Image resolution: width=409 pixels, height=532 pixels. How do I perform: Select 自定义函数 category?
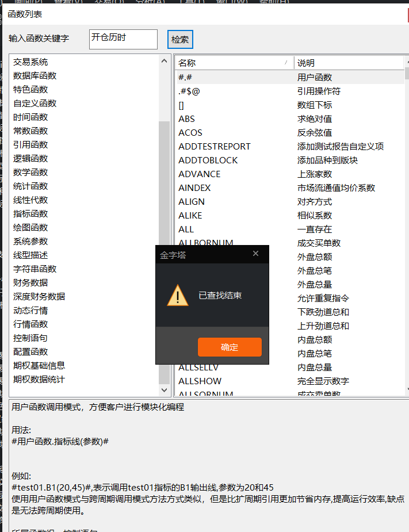pos(35,103)
